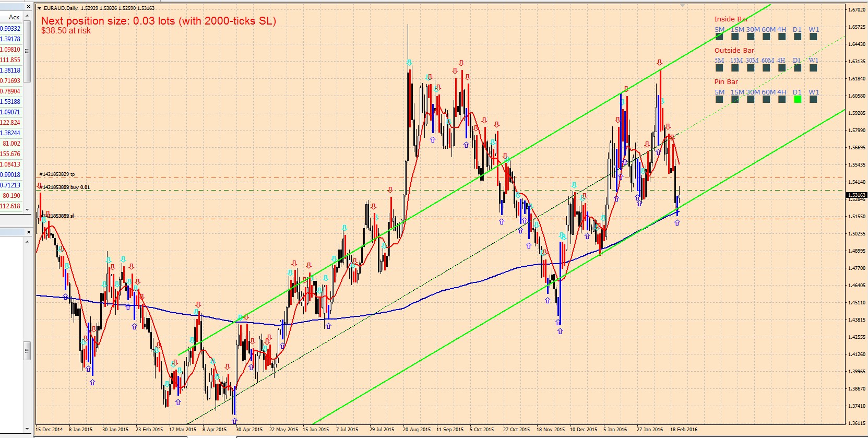Close the lower left empty panel

28,232
